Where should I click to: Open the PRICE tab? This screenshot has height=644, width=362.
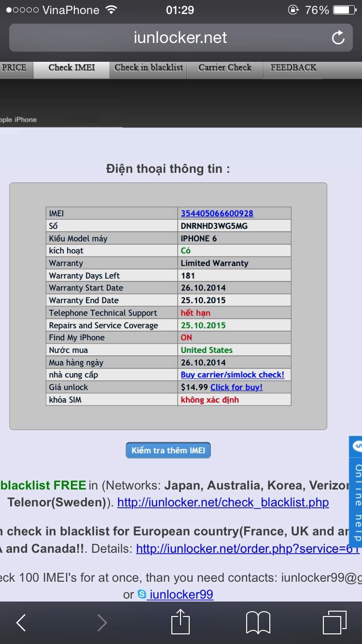tap(14, 68)
